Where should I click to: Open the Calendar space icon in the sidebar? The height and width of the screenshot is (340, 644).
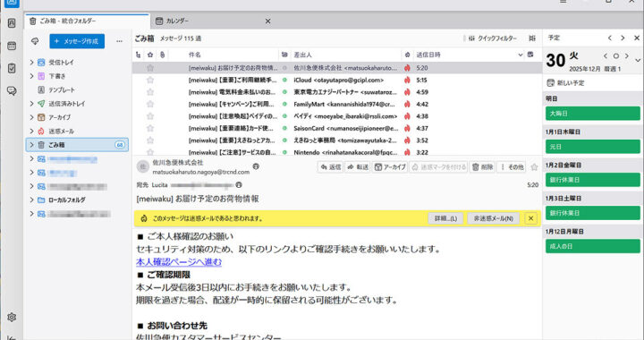click(12, 46)
